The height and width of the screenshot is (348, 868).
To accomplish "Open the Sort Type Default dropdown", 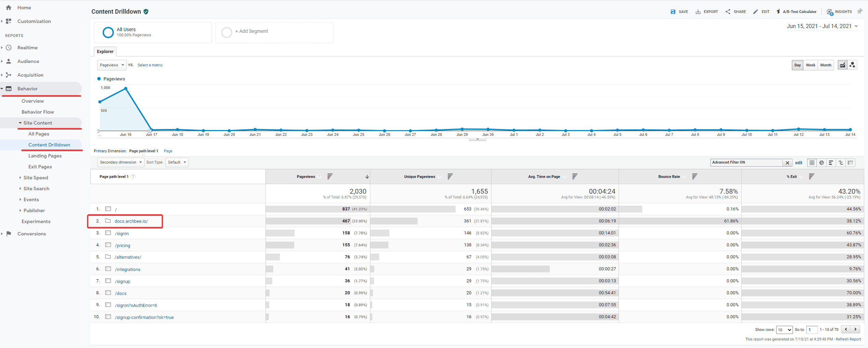I will tap(177, 163).
